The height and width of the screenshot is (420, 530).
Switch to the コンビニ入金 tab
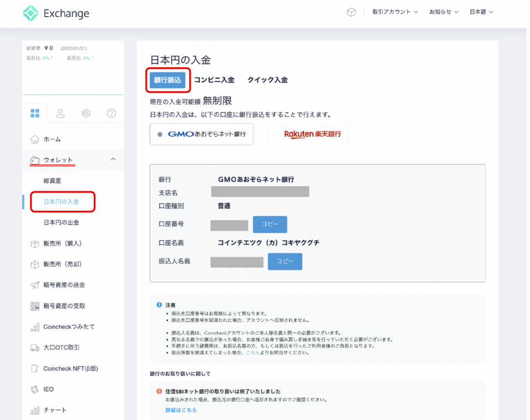pos(214,80)
